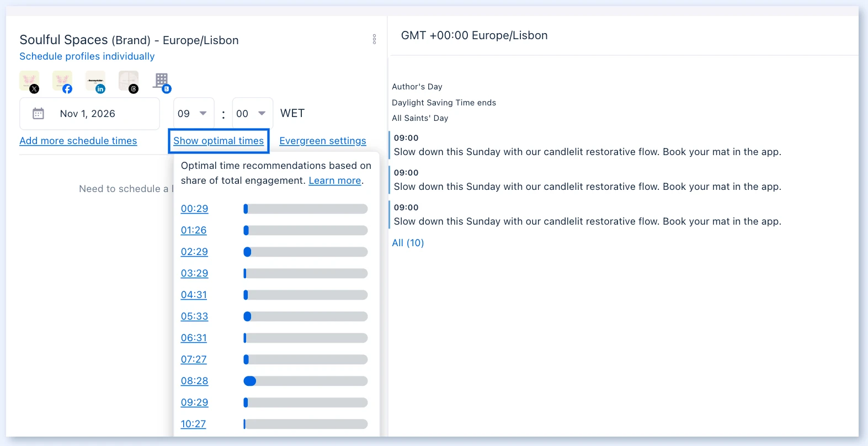Toggle the Show optimal times panel
The width and height of the screenshot is (868, 446).
coord(219,141)
